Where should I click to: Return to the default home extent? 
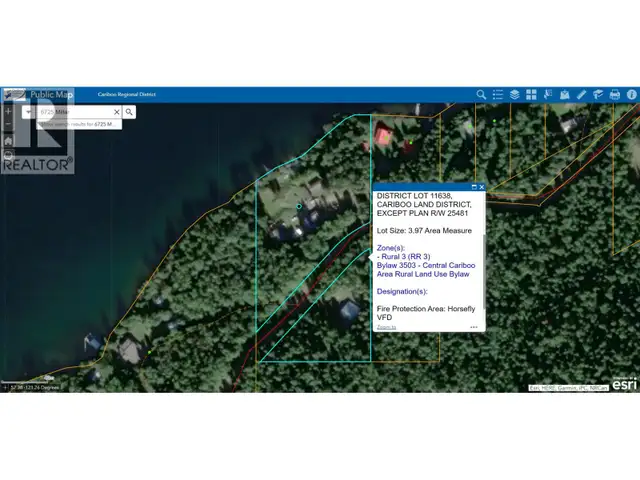coord(8,141)
